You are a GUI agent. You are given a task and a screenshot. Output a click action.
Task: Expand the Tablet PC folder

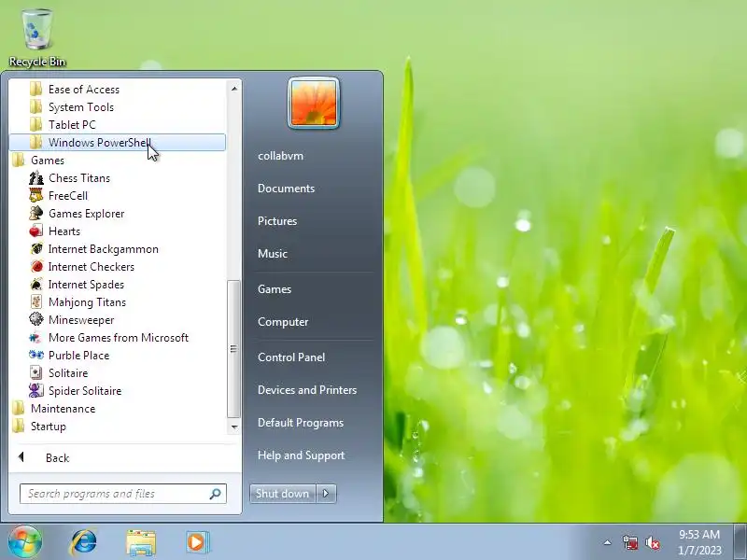tap(118, 125)
